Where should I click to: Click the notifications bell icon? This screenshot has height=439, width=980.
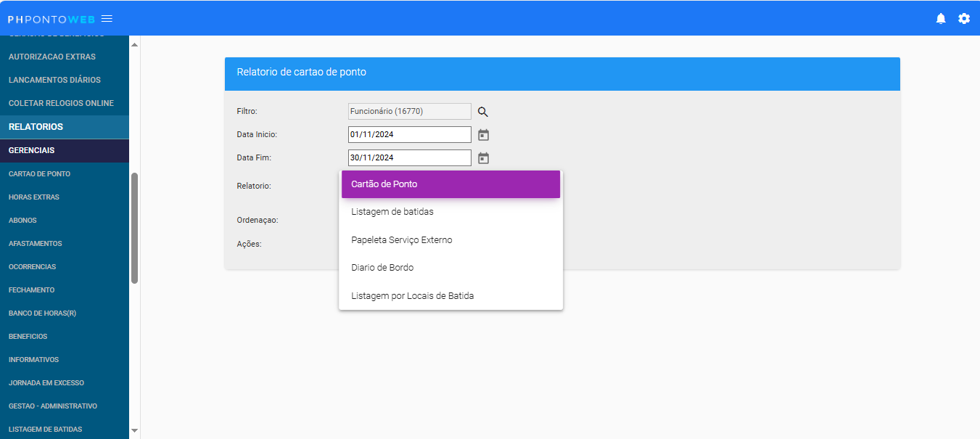coord(941,18)
